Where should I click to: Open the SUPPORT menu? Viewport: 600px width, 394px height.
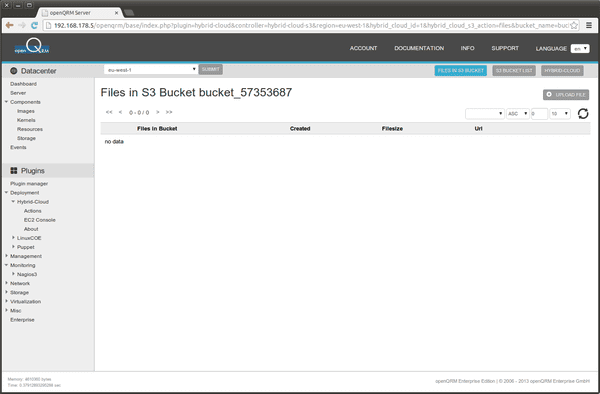(x=505, y=48)
